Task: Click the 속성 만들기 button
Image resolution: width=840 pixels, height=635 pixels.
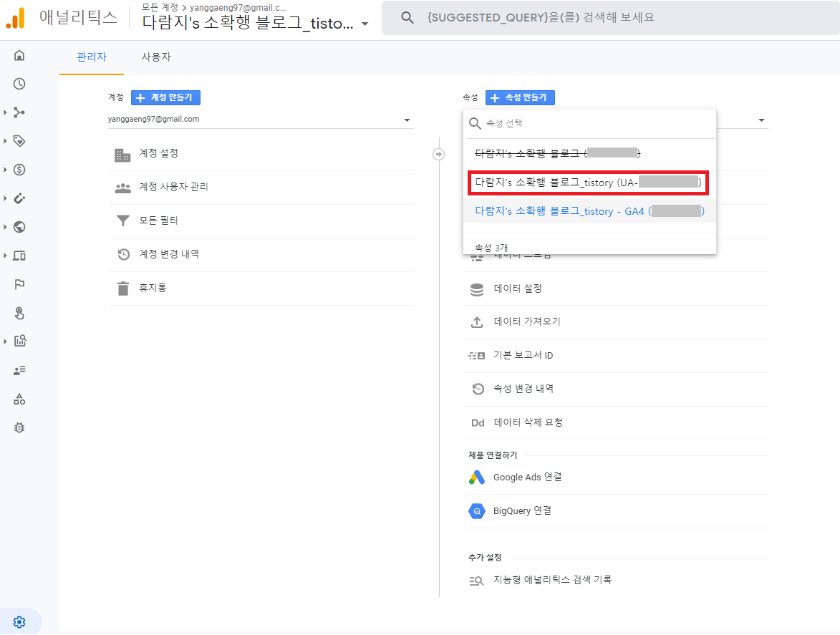Action: [x=520, y=97]
